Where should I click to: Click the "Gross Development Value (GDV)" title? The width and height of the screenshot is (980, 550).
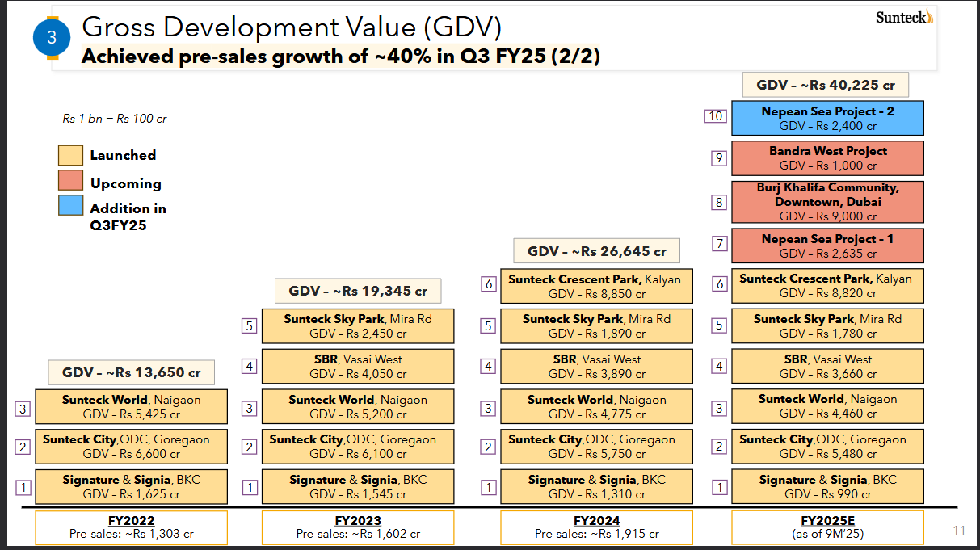tap(292, 27)
